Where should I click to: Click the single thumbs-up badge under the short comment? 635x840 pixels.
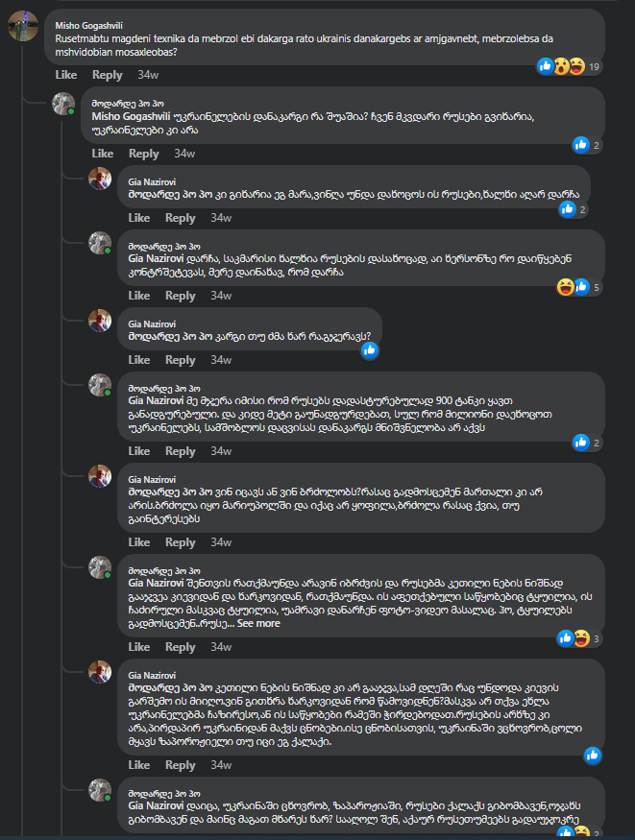pos(370,350)
